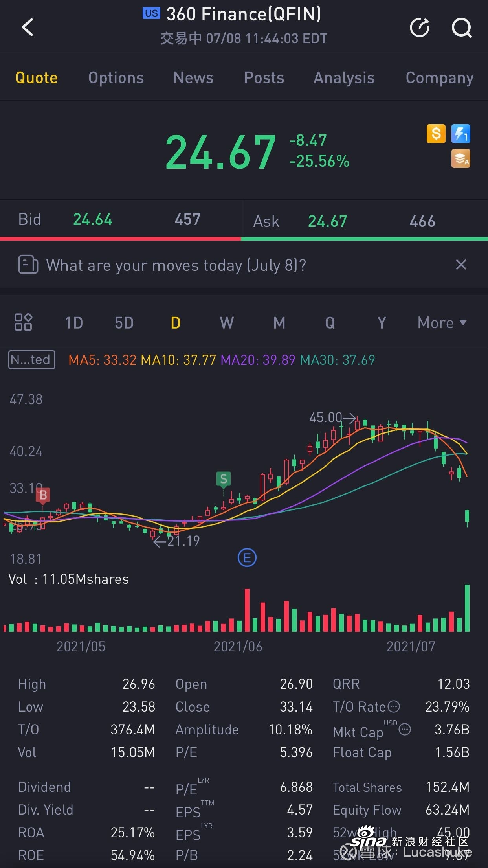The width and height of the screenshot is (488, 868).
Task: Open the Company tab
Action: click(440, 78)
